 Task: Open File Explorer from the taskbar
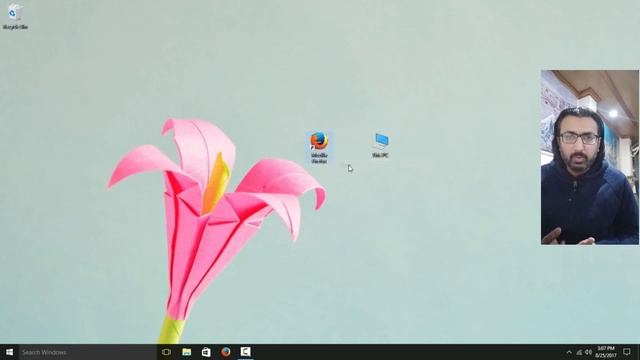click(x=187, y=352)
